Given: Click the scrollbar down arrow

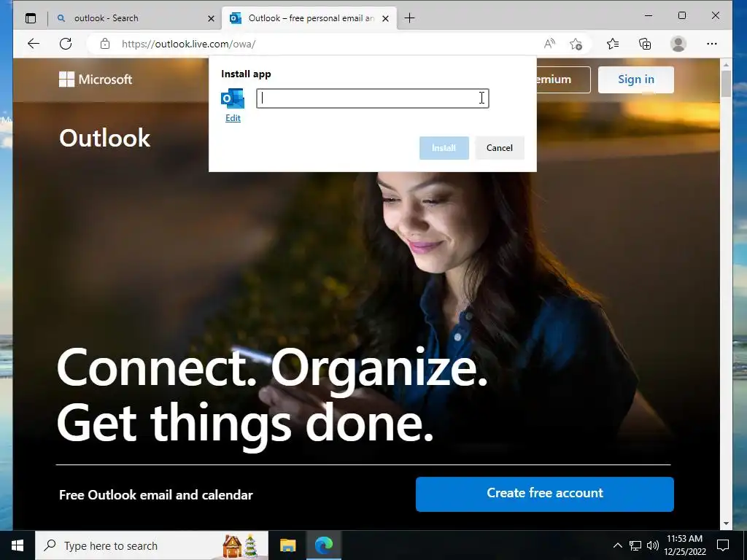Looking at the screenshot, I should 726,524.
